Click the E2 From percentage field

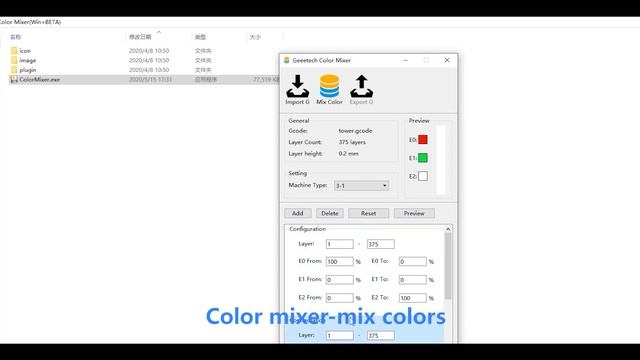click(x=340, y=298)
